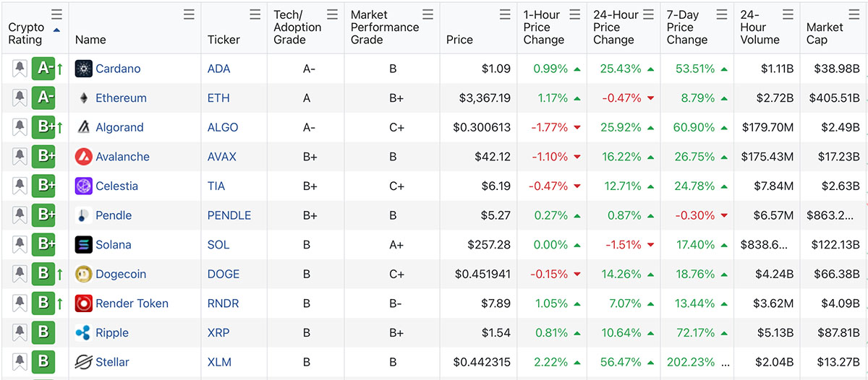Click Solana's B+ rating badge

(x=44, y=245)
